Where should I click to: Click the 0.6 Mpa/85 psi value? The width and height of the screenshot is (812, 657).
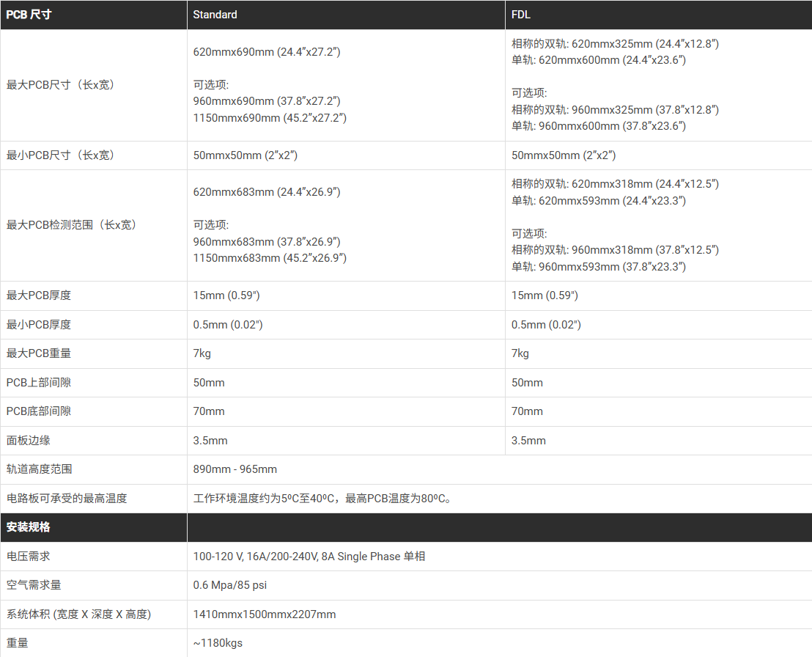coord(229,585)
